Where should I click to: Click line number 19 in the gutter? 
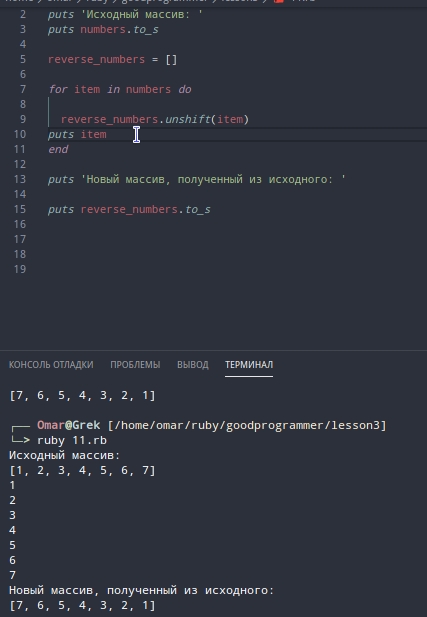pyautogui.click(x=20, y=269)
